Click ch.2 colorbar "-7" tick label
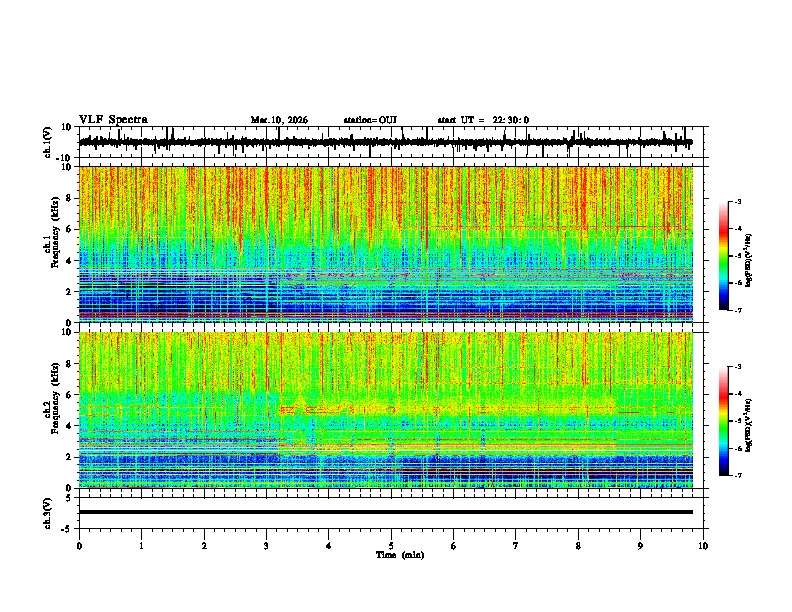 coord(737,476)
